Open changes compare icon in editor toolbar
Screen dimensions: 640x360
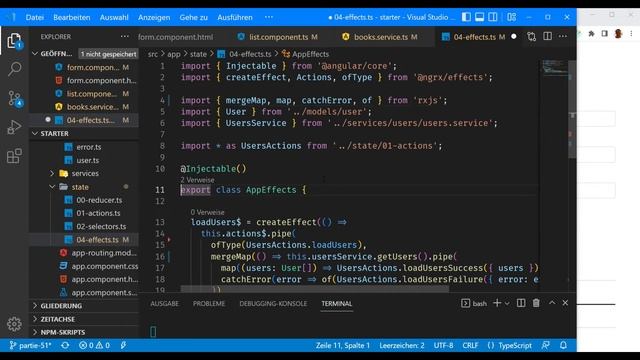tap(531, 37)
